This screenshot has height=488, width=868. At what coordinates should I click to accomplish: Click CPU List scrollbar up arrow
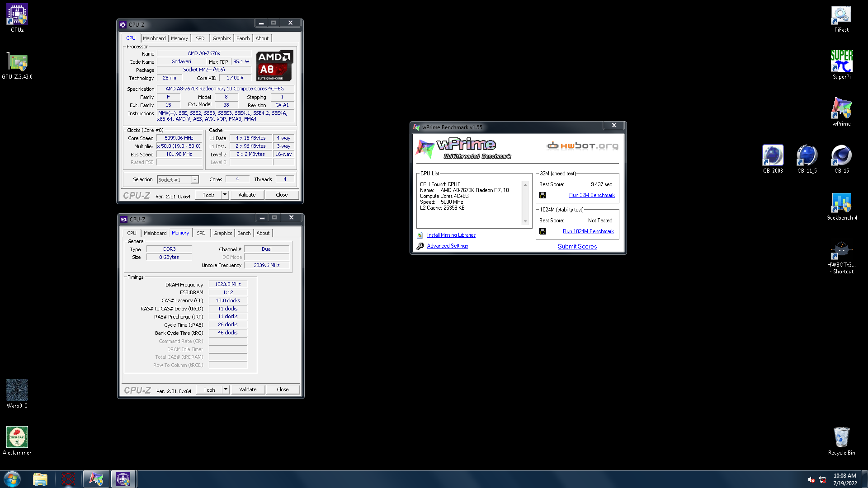[525, 185]
